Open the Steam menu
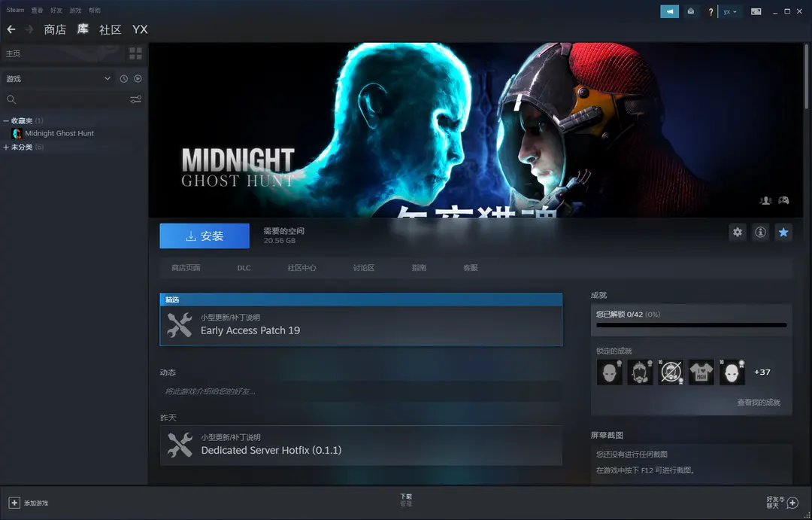 click(x=15, y=10)
